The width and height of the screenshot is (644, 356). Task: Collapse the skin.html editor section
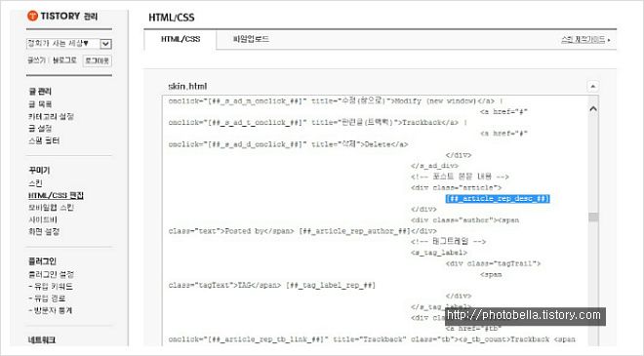coord(592,86)
